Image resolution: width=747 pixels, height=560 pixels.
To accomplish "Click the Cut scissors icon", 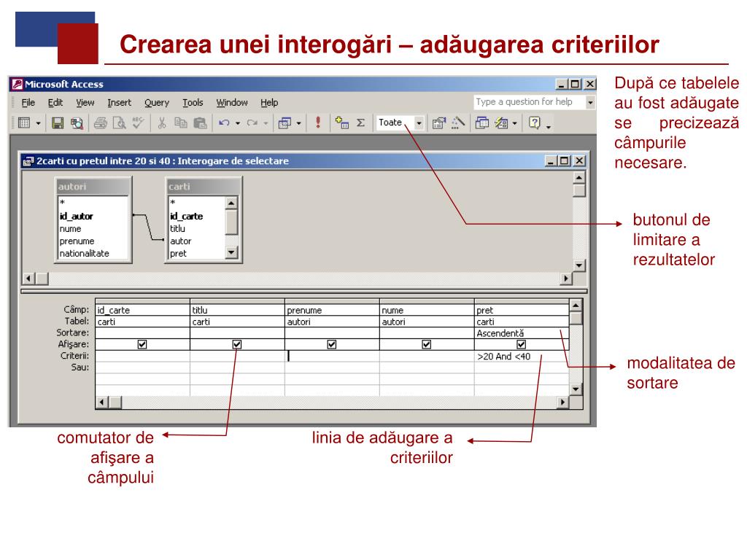I will tap(162, 122).
